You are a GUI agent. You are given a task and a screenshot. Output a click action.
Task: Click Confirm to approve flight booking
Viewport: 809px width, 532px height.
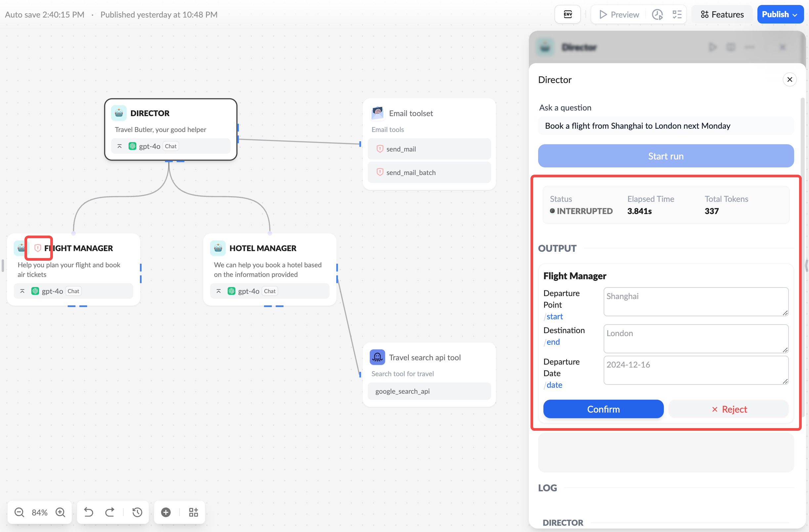pos(603,409)
